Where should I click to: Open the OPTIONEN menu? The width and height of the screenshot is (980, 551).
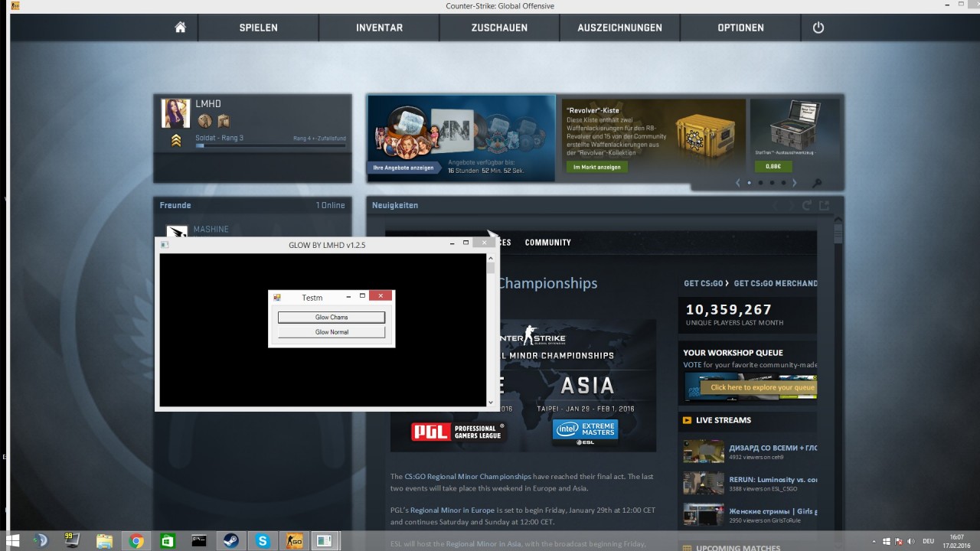[x=740, y=28]
